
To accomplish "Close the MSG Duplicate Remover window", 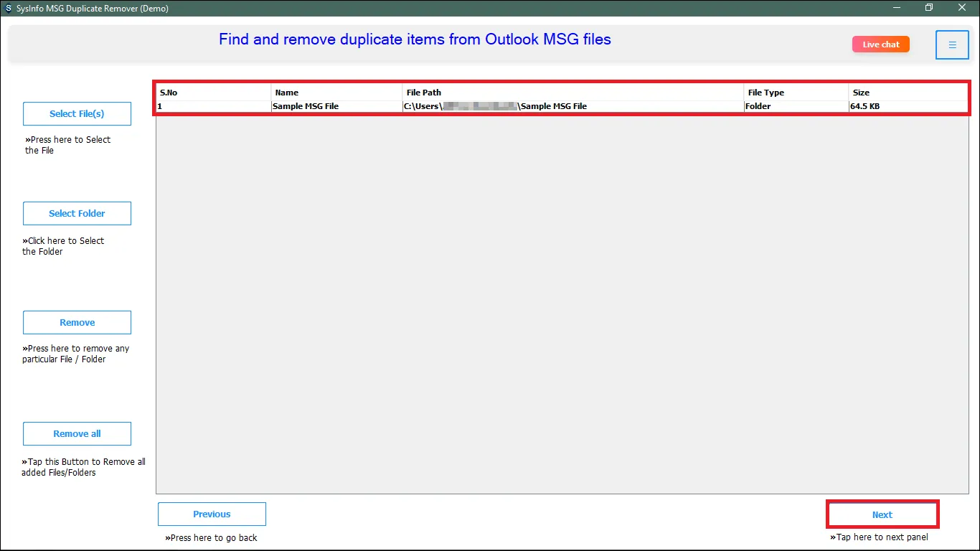I will (x=962, y=8).
